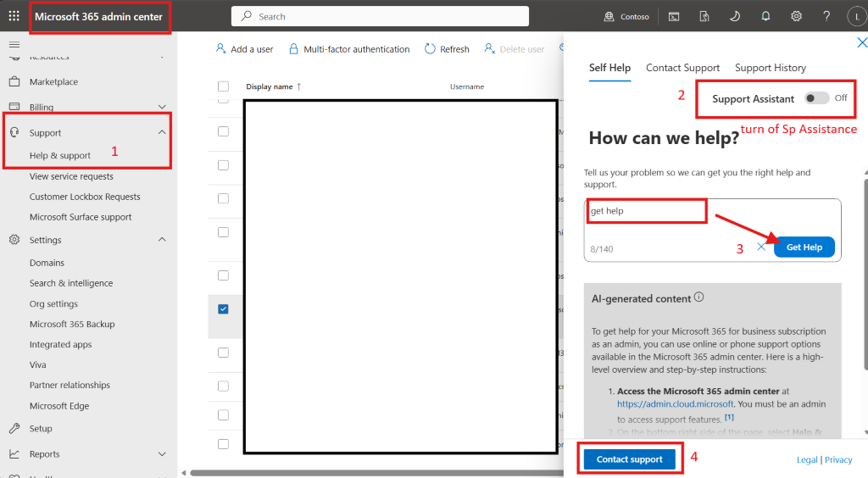Image resolution: width=868 pixels, height=478 pixels.
Task: Collapse the Support section chevron
Action: tap(162, 132)
